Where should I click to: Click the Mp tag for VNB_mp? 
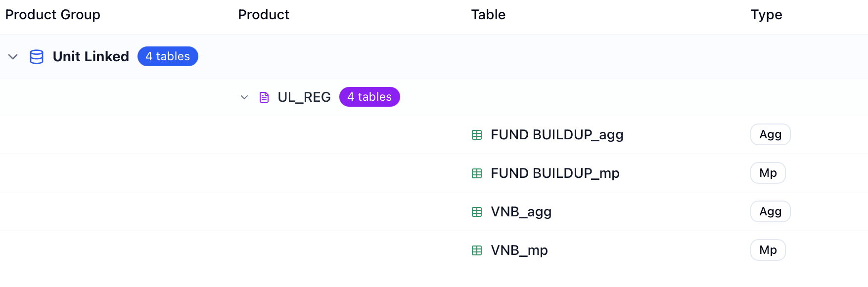point(768,250)
